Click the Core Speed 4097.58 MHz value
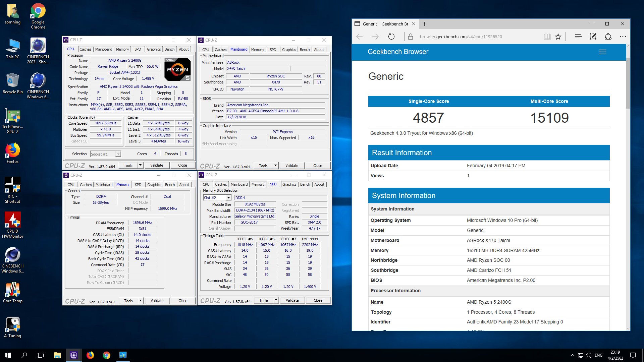The height and width of the screenshot is (362, 644). point(105,123)
